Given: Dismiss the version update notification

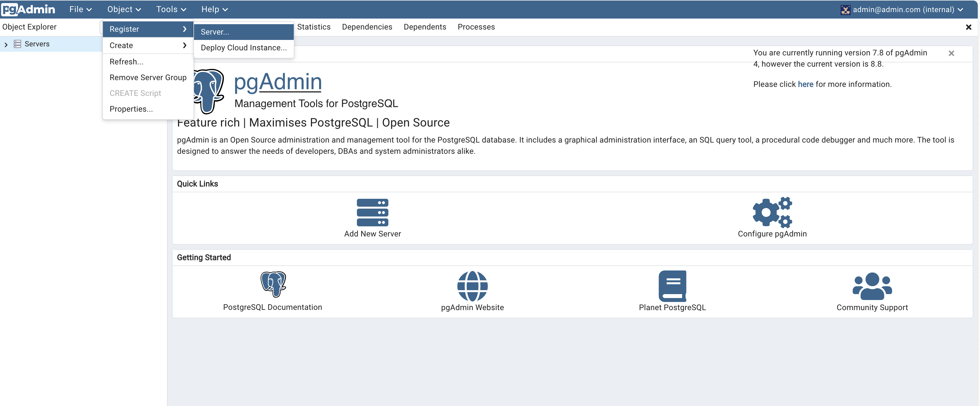Looking at the screenshot, I should pyautogui.click(x=951, y=53).
